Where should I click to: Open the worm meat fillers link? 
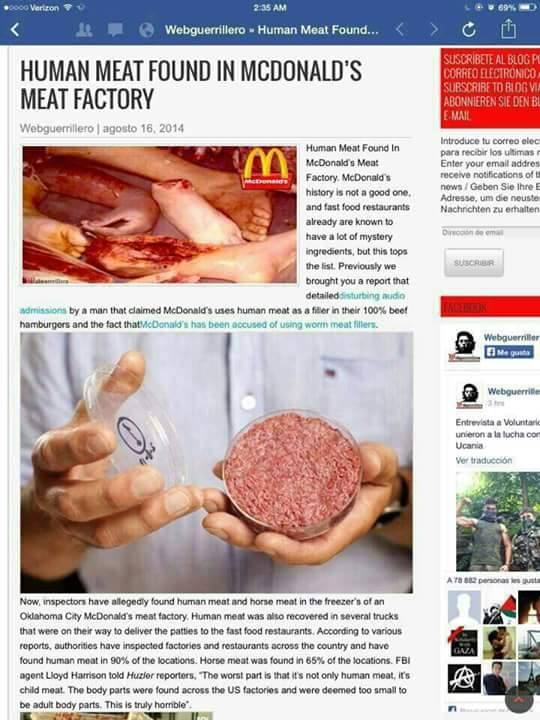(258, 324)
